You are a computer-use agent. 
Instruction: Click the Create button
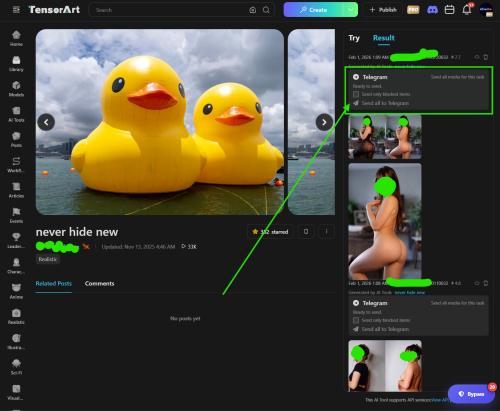313,10
